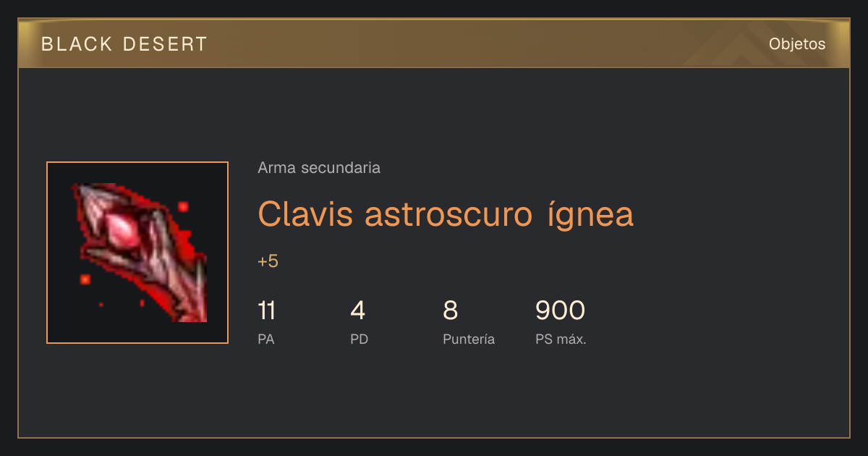Open the BLACK DESERT title link

(x=124, y=44)
